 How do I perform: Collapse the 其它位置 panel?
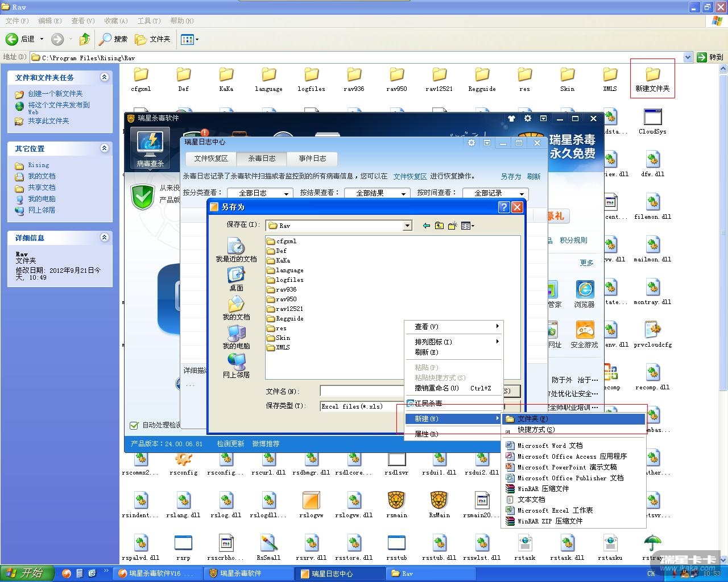104,148
